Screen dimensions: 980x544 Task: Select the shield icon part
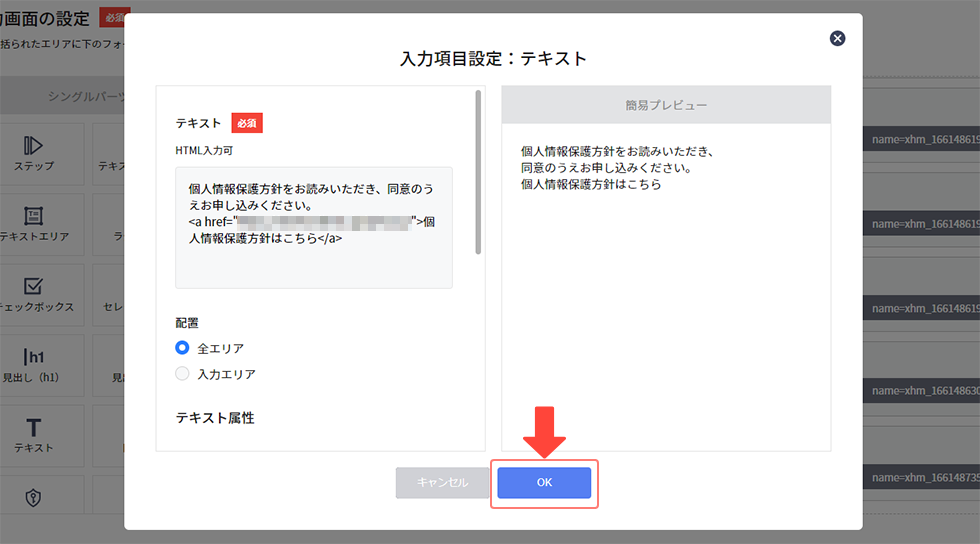pos(34,497)
